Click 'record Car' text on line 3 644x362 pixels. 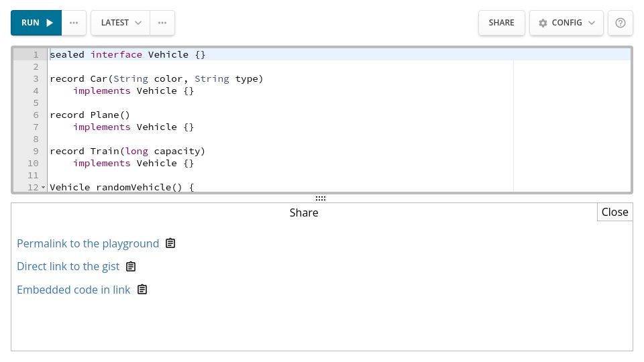(x=78, y=79)
